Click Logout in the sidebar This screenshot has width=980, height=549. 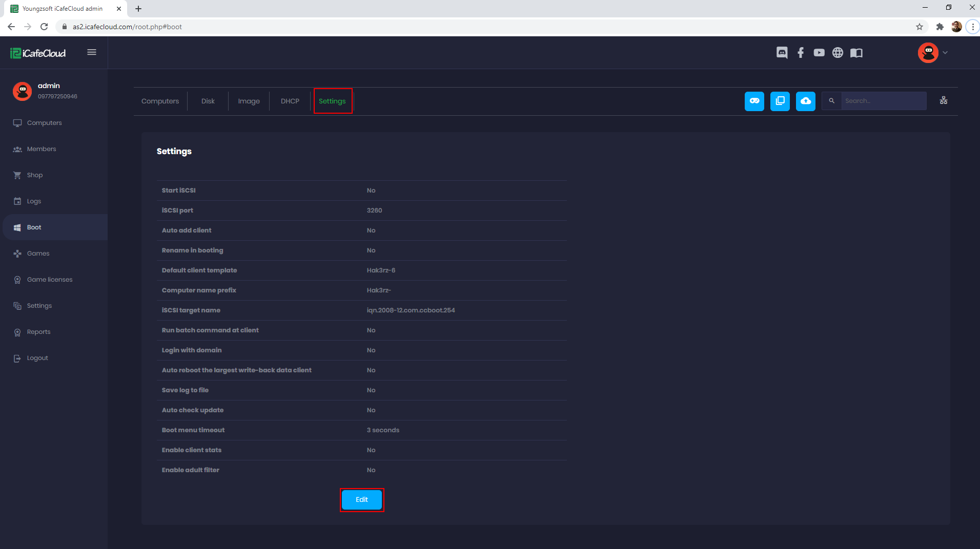(x=37, y=358)
